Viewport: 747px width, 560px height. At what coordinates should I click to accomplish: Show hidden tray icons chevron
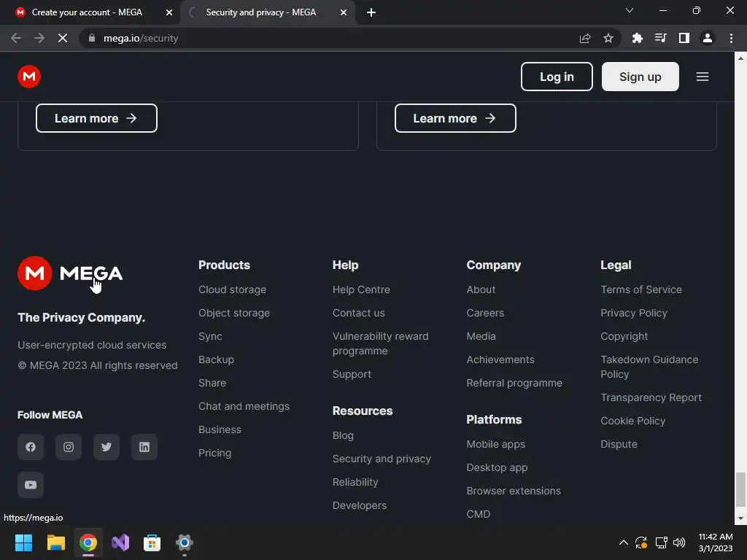tap(623, 542)
